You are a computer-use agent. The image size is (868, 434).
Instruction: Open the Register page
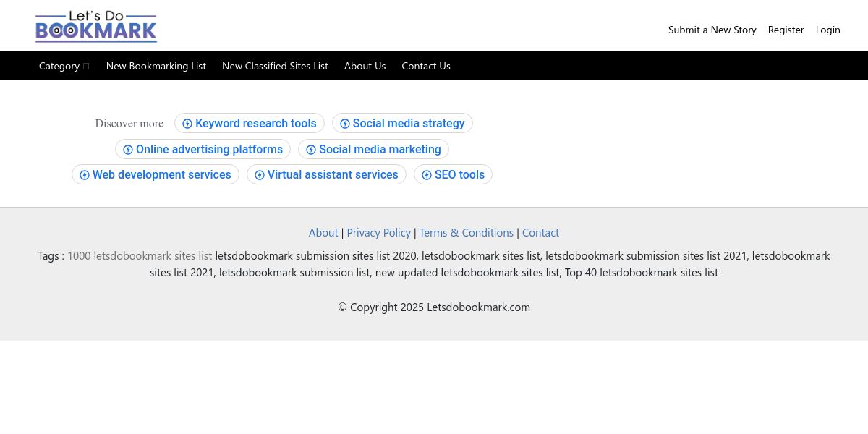click(x=786, y=30)
